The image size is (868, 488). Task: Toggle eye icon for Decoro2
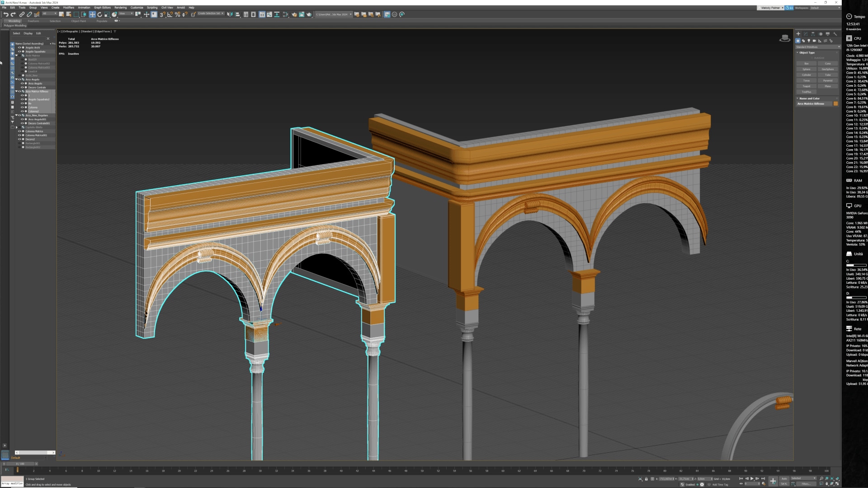point(19,139)
